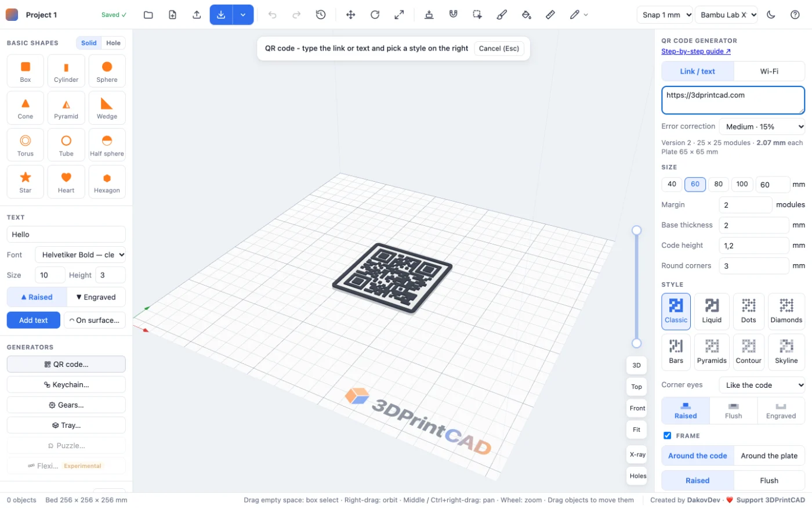
Task: Click the top handle of the vertical slider
Action: (x=636, y=230)
